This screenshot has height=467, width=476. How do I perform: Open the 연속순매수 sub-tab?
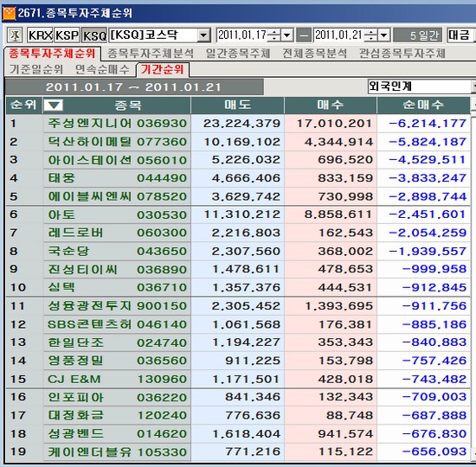point(102,69)
